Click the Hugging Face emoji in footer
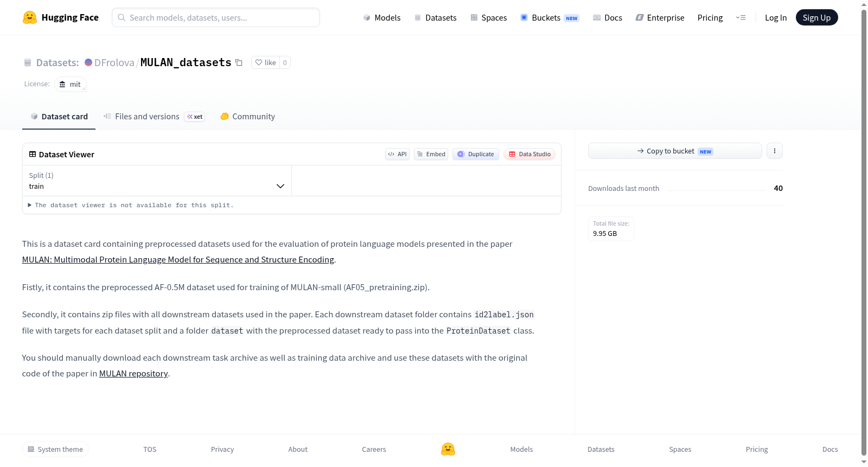The width and height of the screenshot is (868, 467). pyautogui.click(x=448, y=449)
